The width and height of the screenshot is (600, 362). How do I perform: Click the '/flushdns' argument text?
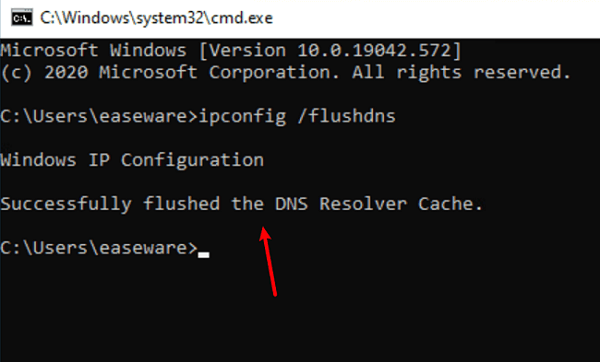(347, 116)
